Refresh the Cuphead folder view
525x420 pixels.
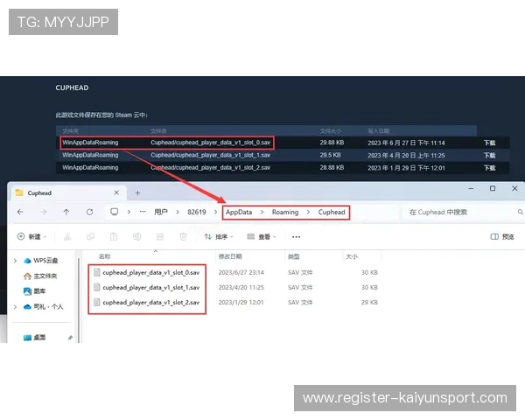click(x=89, y=212)
